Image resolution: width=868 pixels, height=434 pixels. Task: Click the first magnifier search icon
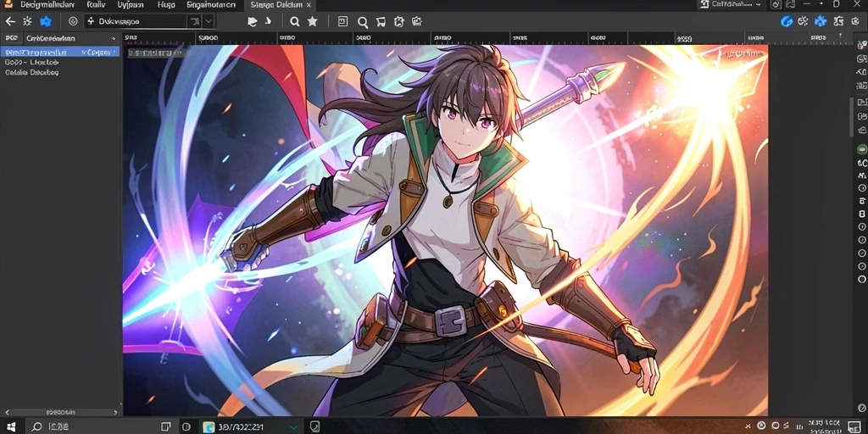[294, 21]
